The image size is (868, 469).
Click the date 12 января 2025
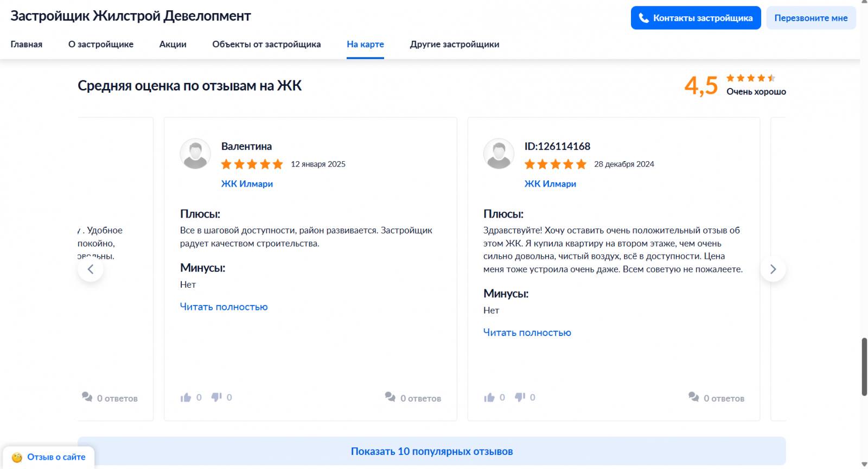pyautogui.click(x=318, y=164)
